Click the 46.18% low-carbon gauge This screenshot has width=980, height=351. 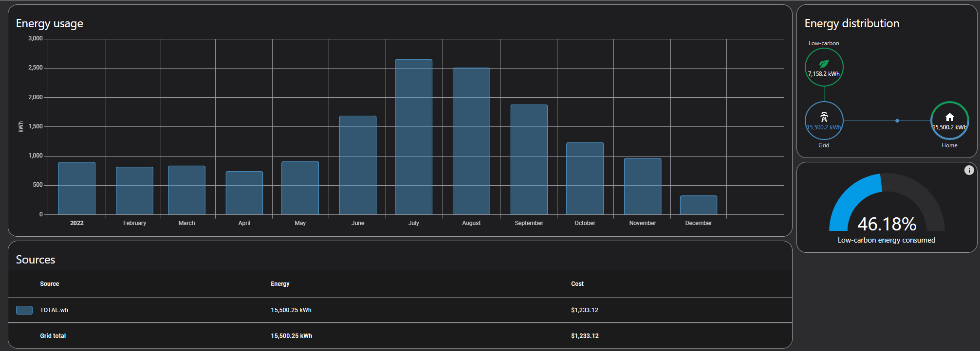[886, 209]
